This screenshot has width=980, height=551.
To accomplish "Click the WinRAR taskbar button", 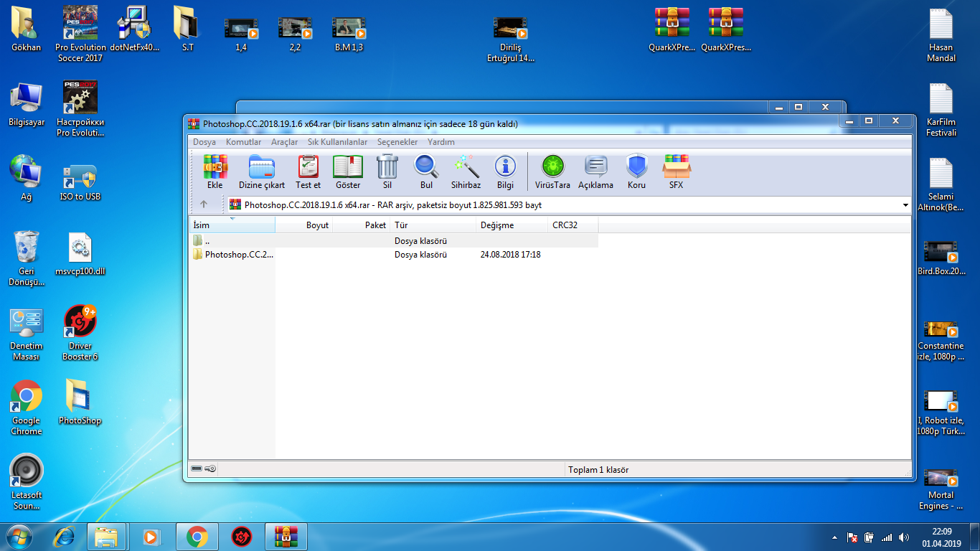I will pyautogui.click(x=286, y=536).
